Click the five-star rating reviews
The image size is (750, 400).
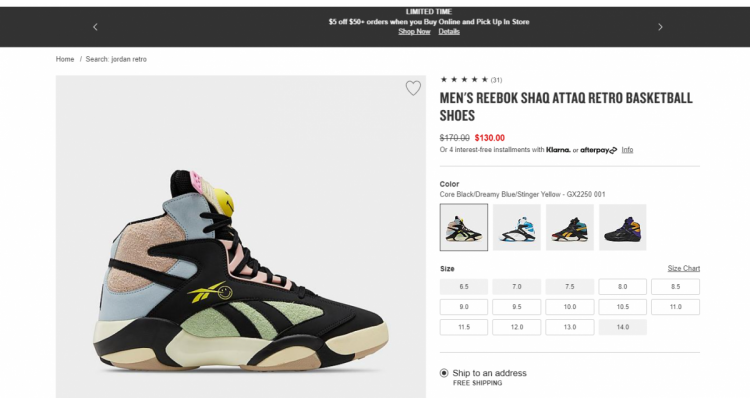point(471,79)
